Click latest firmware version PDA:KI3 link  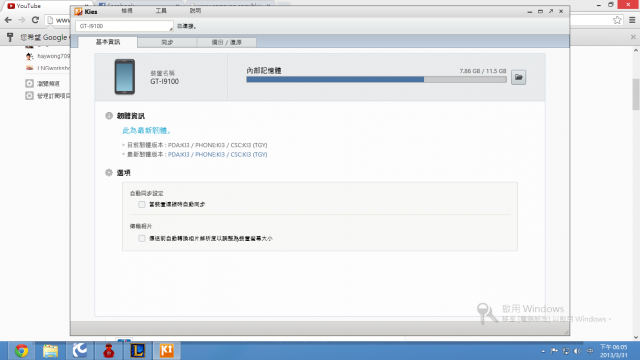[218, 155]
